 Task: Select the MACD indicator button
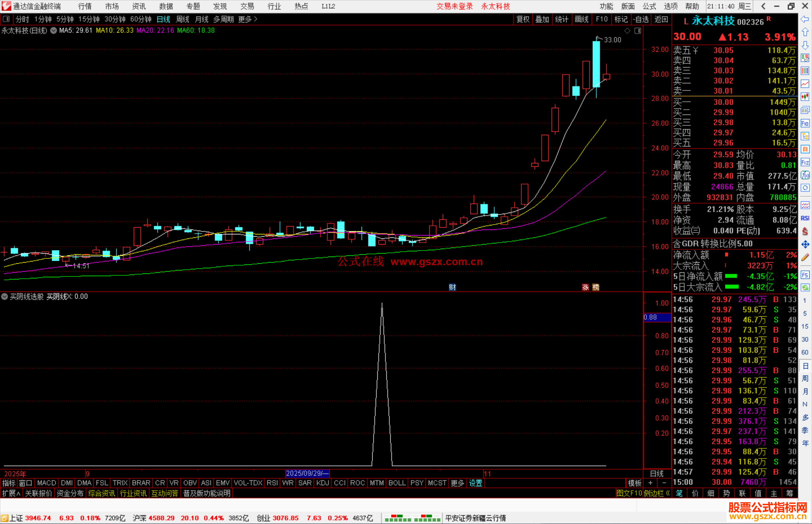(x=47, y=483)
